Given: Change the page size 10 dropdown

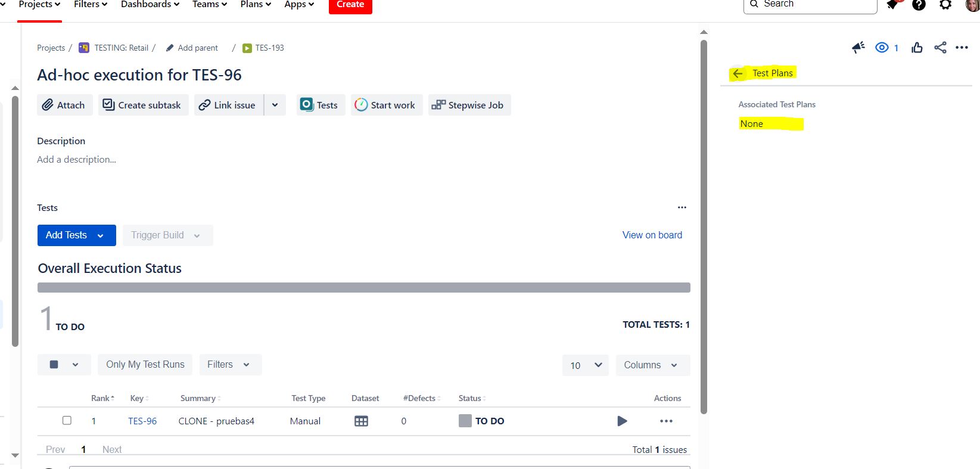Looking at the screenshot, I should [586, 365].
